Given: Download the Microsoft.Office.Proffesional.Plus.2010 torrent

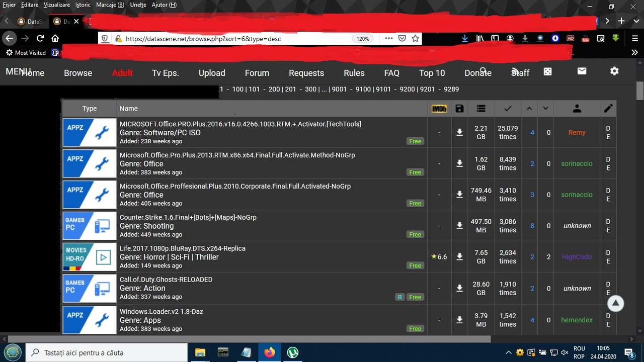Looking at the screenshot, I should 459,195.
